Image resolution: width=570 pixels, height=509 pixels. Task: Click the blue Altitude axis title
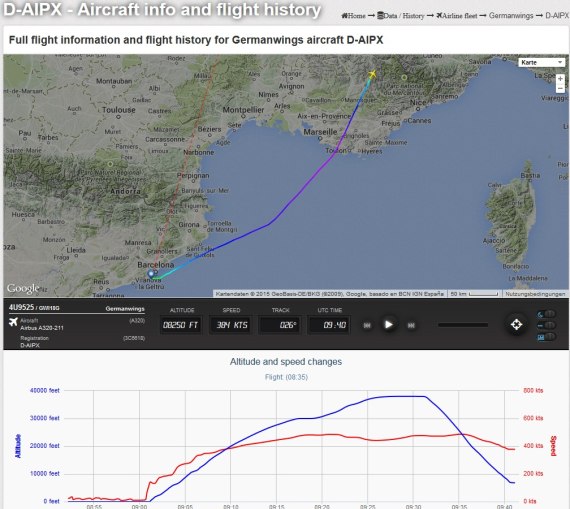pyautogui.click(x=18, y=446)
